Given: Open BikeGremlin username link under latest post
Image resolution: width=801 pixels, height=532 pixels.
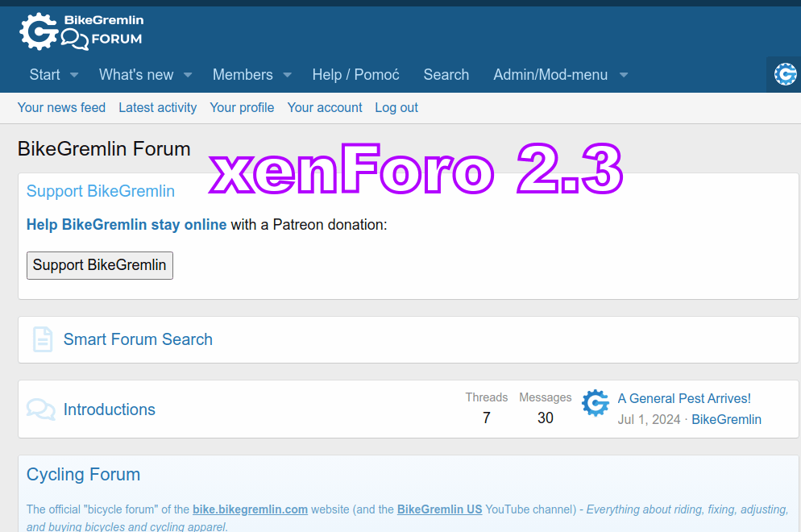Looking at the screenshot, I should (x=726, y=420).
